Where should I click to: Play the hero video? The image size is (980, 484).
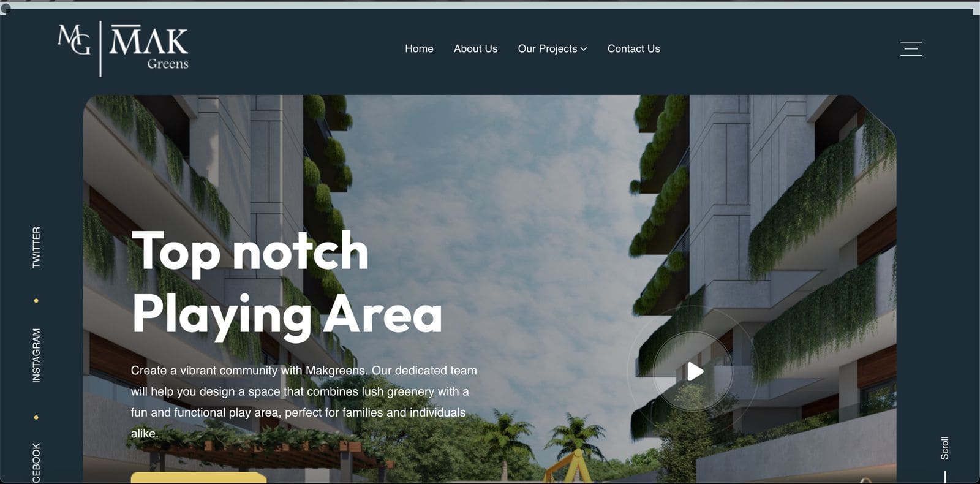[693, 371]
